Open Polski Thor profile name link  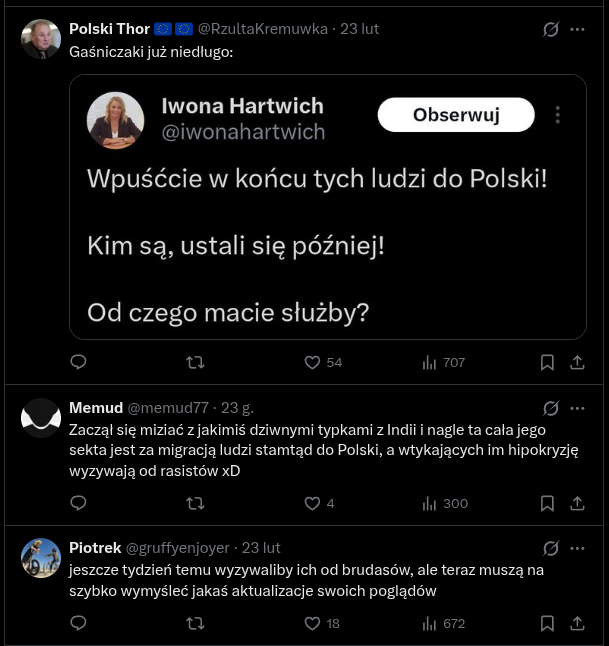(x=109, y=29)
